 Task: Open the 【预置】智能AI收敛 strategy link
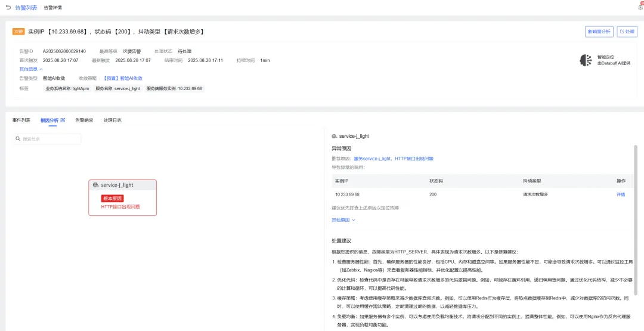coord(123,78)
